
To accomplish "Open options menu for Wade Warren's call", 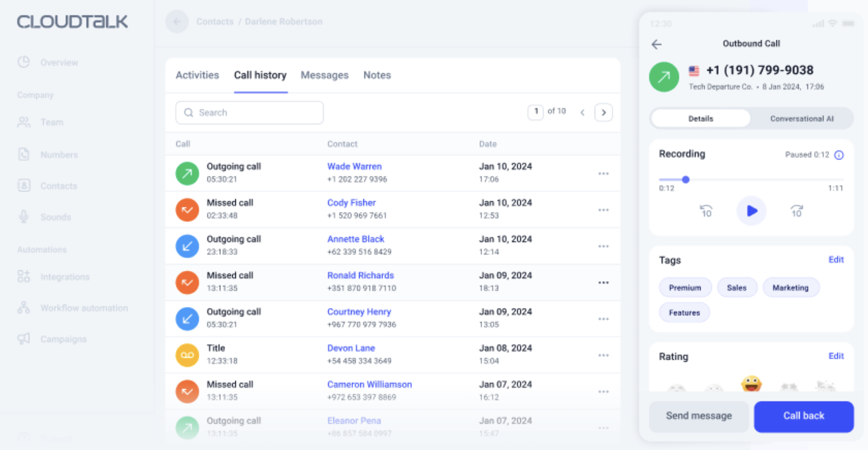I will click(x=603, y=173).
